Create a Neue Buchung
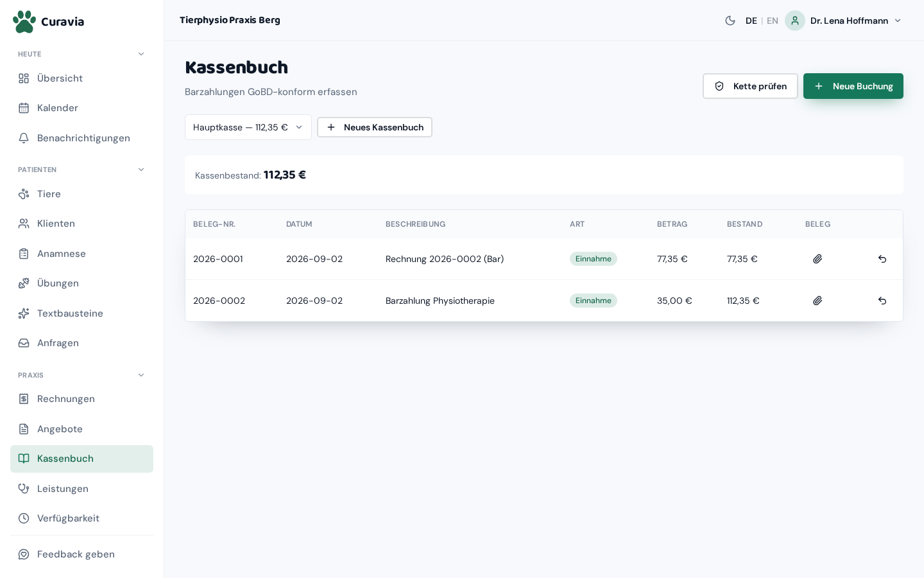Screen dimensions: 924x578 click(853, 86)
